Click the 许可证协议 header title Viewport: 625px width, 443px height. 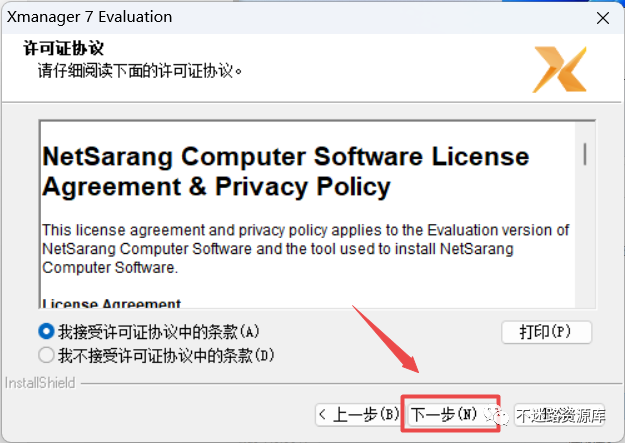63,48
